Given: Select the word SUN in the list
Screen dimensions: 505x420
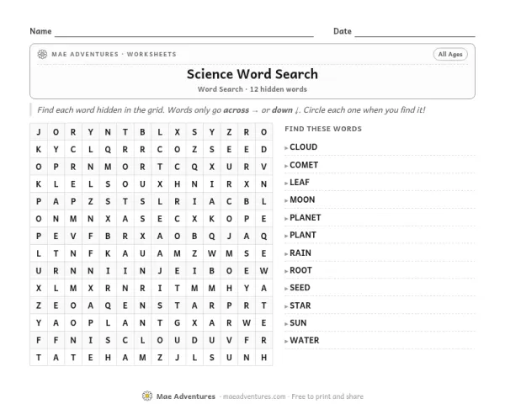Looking at the screenshot, I should coord(298,322).
